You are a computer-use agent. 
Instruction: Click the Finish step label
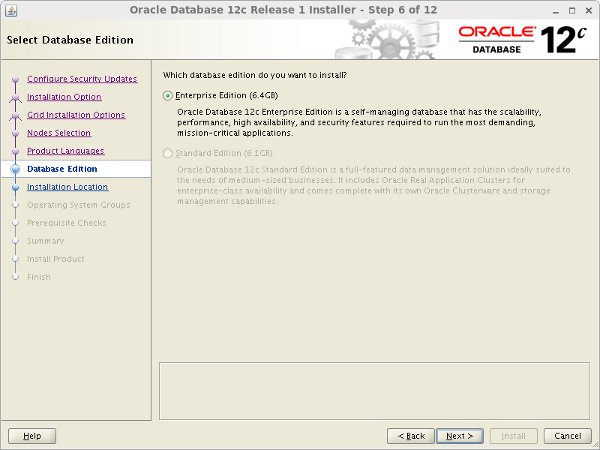pyautogui.click(x=39, y=277)
